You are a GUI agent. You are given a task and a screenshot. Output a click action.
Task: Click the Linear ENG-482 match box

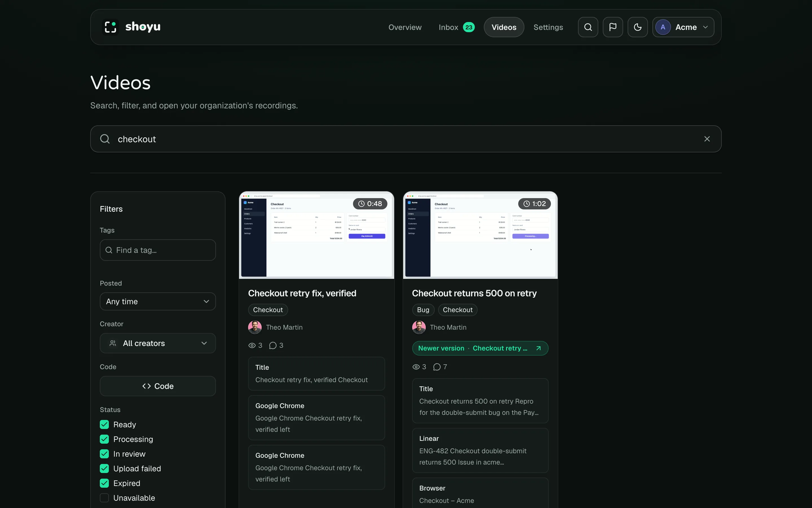click(480, 450)
